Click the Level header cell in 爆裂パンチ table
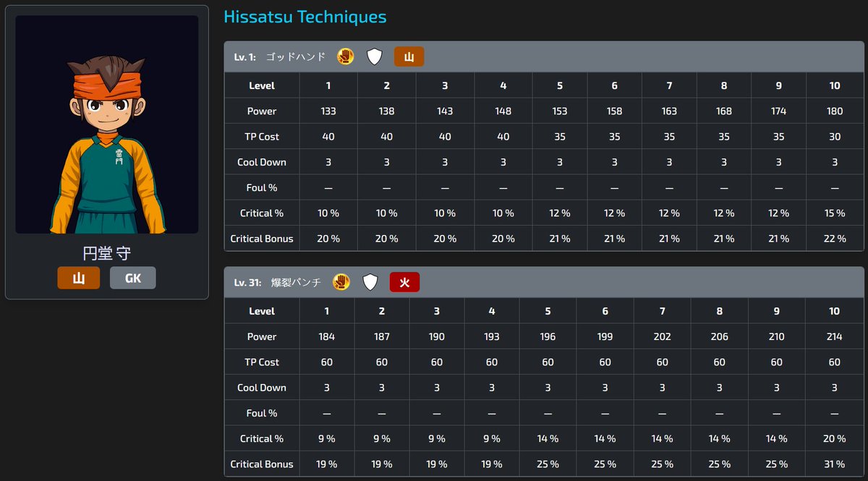The width and height of the screenshot is (868, 481). click(x=262, y=311)
